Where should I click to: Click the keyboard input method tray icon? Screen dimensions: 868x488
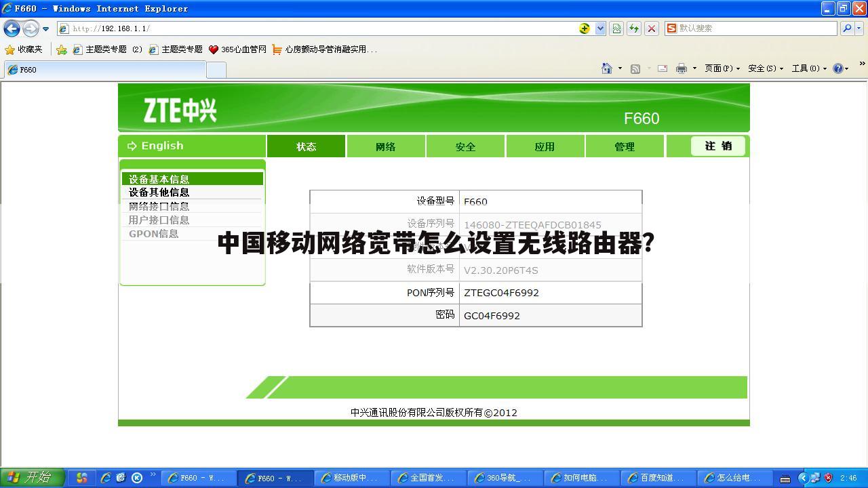coord(785,479)
